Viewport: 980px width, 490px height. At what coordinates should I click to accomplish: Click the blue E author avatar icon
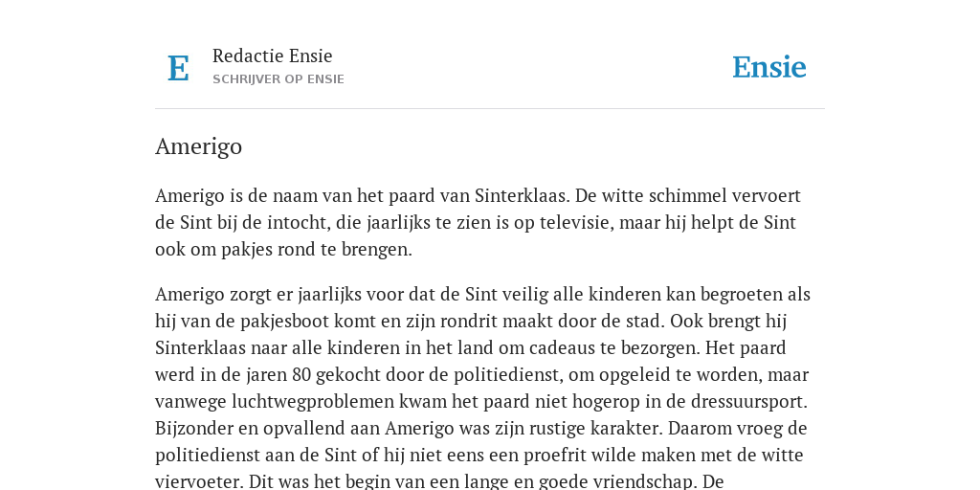[x=178, y=68]
